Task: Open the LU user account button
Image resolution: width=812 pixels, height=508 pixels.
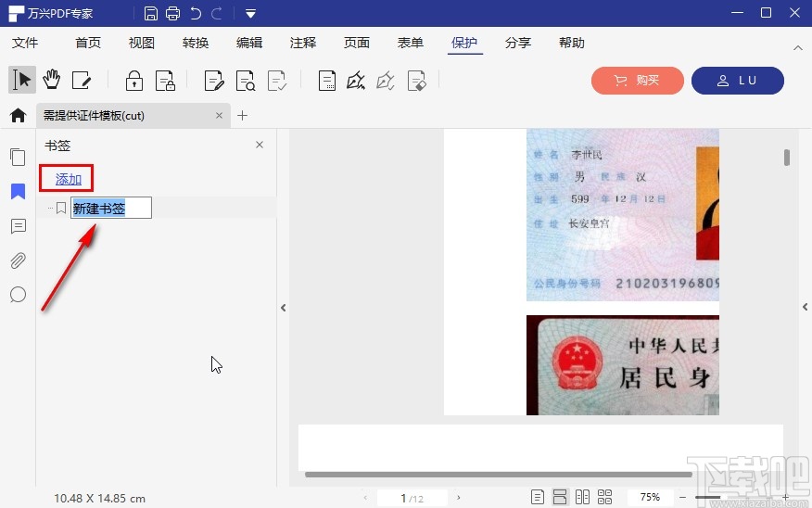Action: (x=738, y=81)
